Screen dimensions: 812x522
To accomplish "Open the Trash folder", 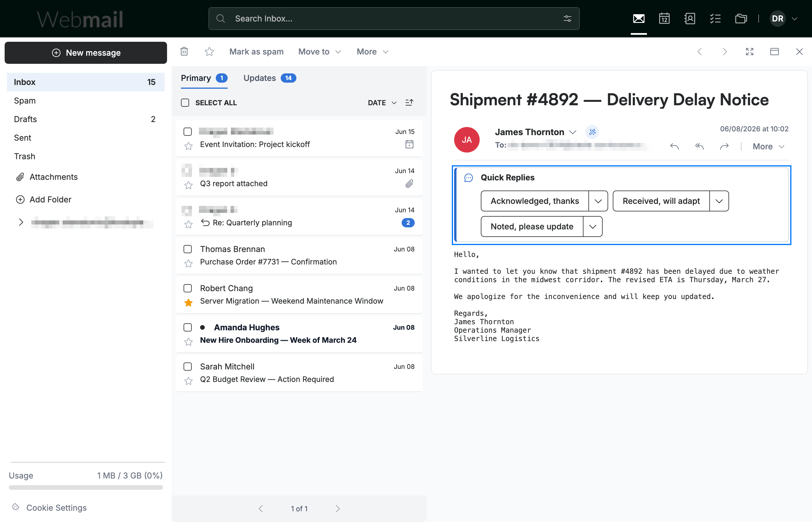I will click(x=86, y=156).
